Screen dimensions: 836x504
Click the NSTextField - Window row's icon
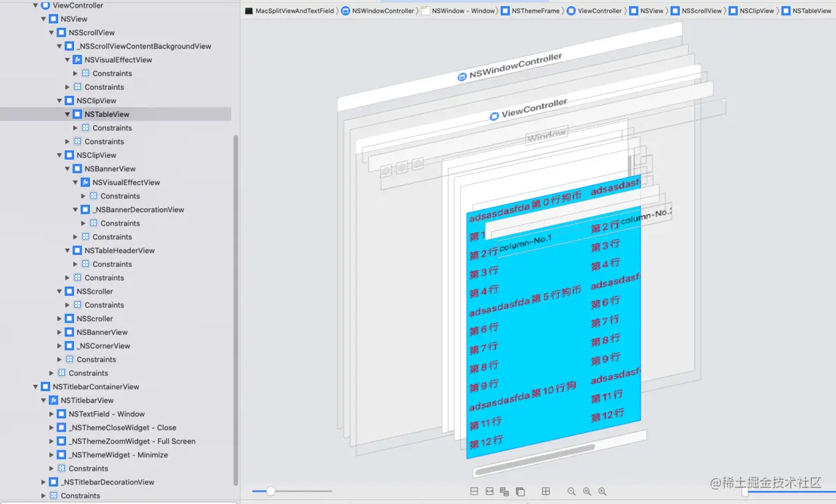click(x=61, y=414)
